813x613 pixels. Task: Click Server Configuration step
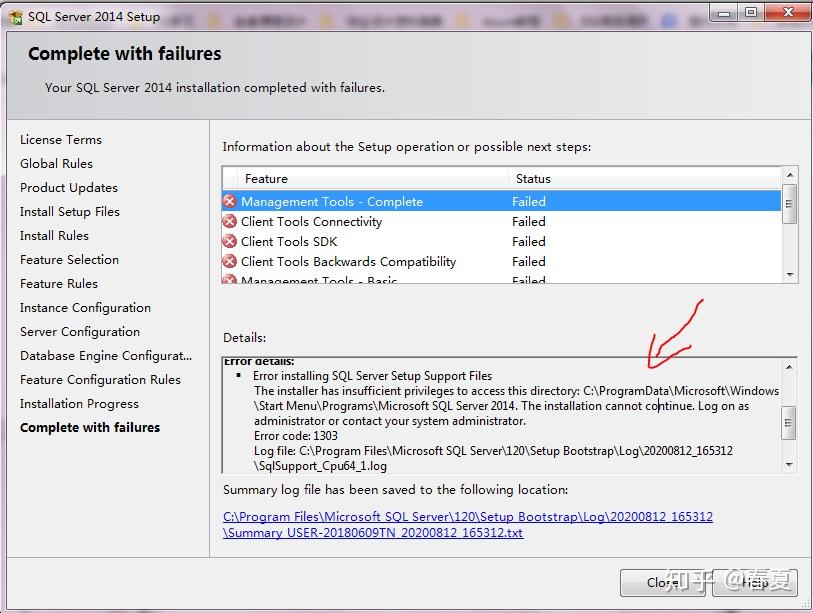pos(80,331)
